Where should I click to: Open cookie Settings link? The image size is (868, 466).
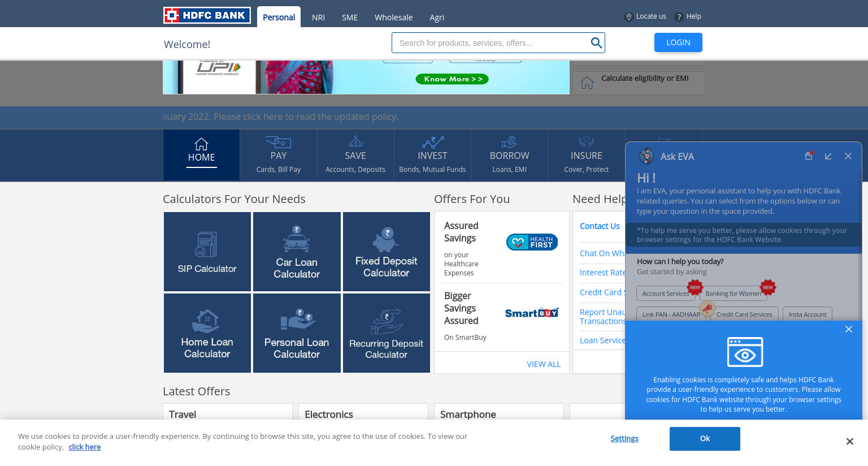click(624, 438)
